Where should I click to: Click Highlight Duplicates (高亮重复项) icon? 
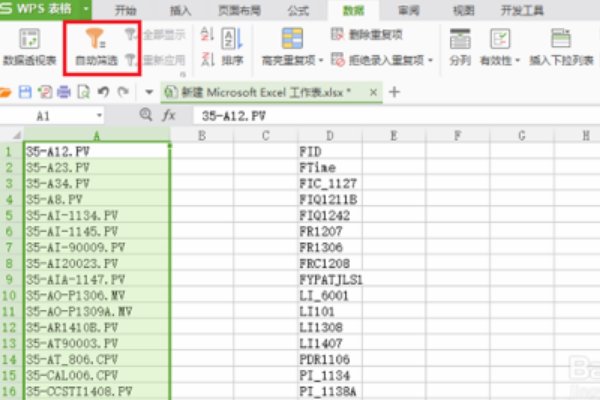pos(292,38)
